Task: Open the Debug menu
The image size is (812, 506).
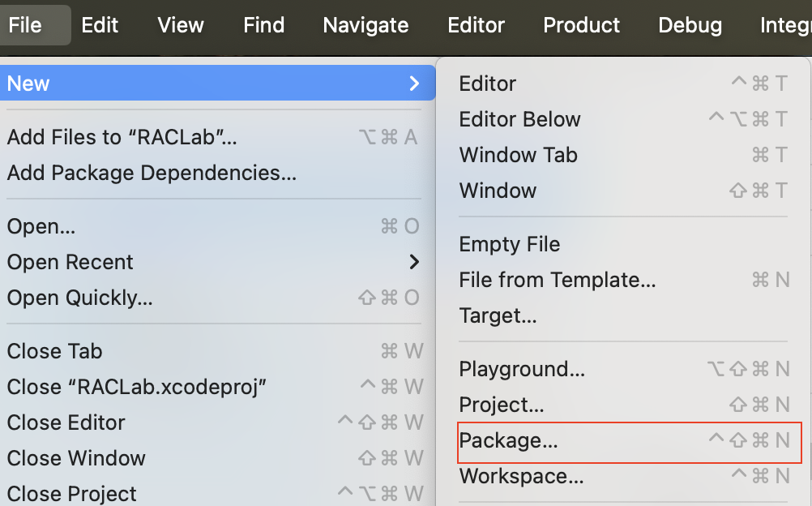Action: [690, 25]
